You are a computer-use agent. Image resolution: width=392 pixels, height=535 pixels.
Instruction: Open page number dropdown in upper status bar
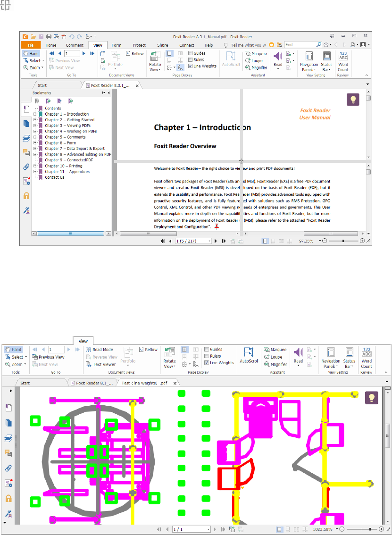[x=209, y=241]
